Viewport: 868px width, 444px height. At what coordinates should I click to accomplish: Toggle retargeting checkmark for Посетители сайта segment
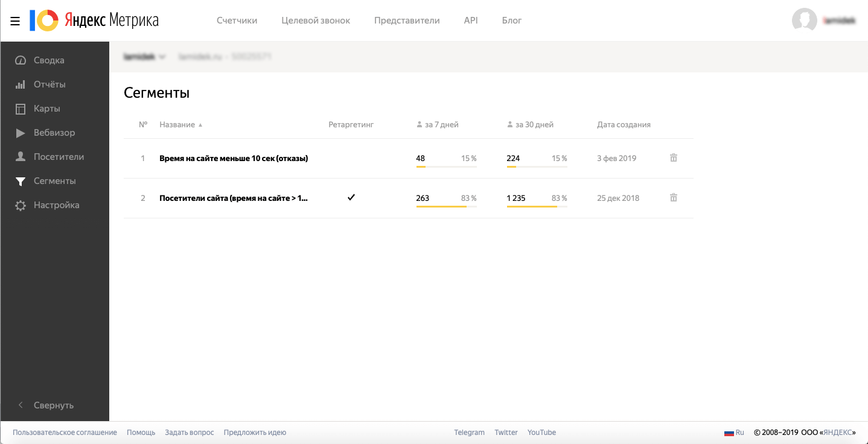[x=351, y=197]
